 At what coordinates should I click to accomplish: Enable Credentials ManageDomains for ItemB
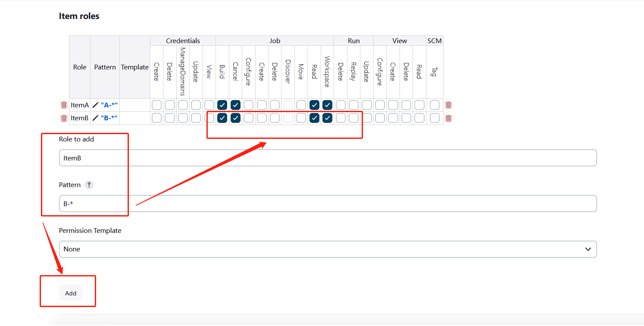point(183,118)
